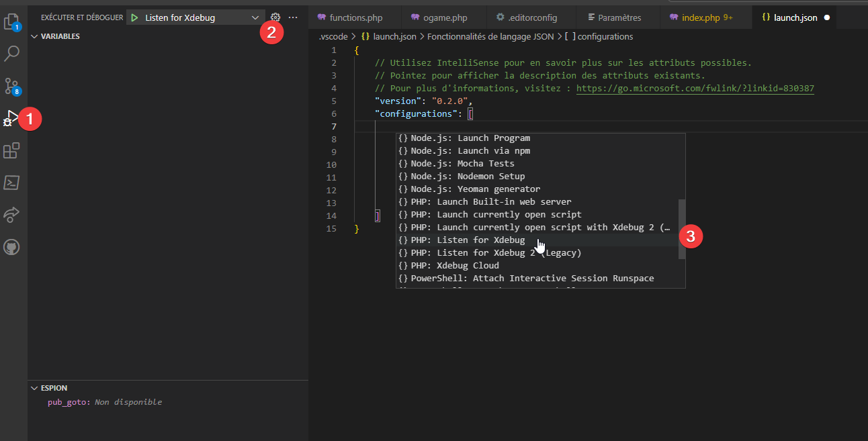The width and height of the screenshot is (868, 441).
Task: Open additional debug views with the ellipsis icon
Action: [292, 17]
